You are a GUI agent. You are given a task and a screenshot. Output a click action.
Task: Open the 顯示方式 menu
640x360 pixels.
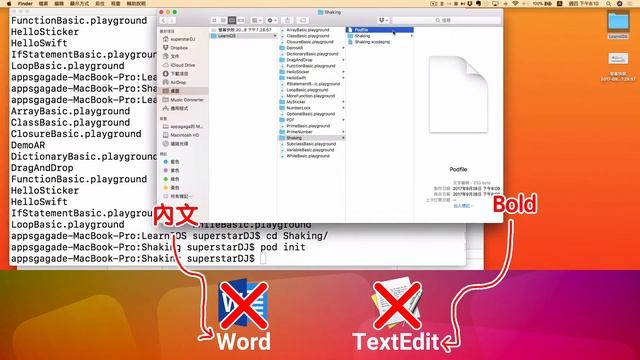[79, 3]
